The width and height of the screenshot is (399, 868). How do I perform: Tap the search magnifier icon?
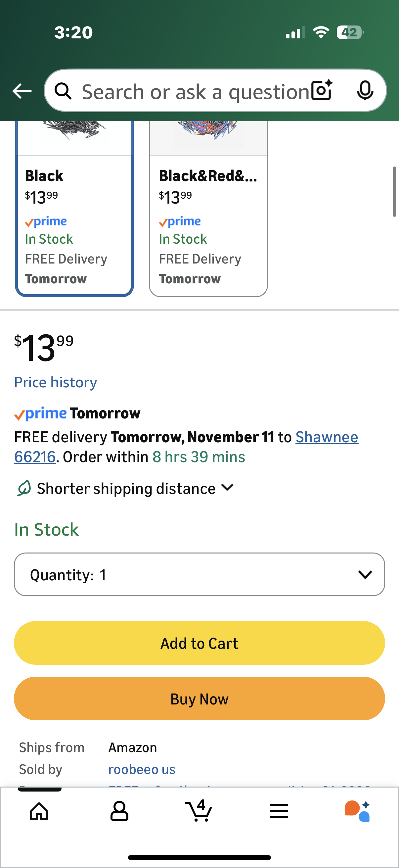pos(63,91)
